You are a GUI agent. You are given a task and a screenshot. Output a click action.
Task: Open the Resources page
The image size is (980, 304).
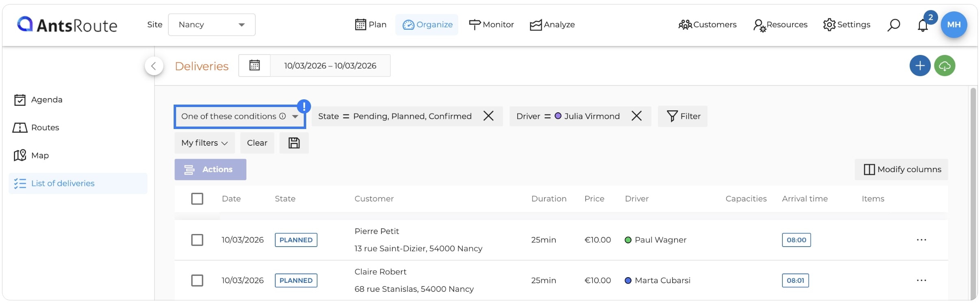coord(780,25)
